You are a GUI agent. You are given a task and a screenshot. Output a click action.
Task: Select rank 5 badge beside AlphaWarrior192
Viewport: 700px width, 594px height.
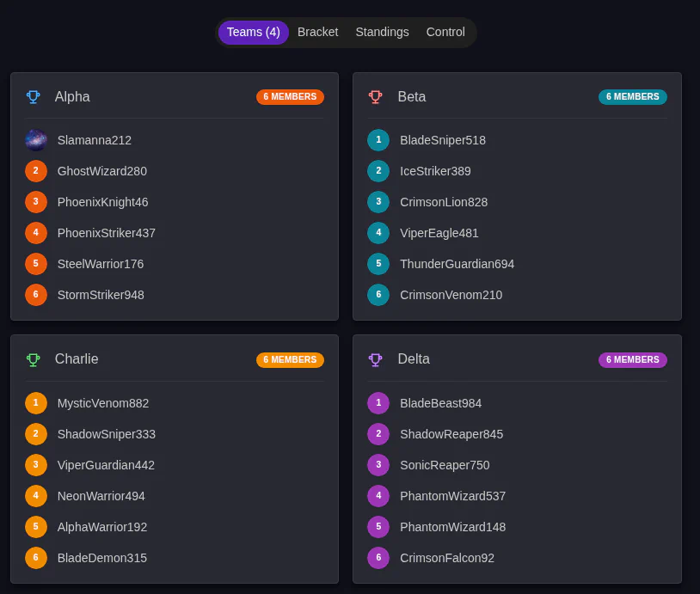click(35, 527)
